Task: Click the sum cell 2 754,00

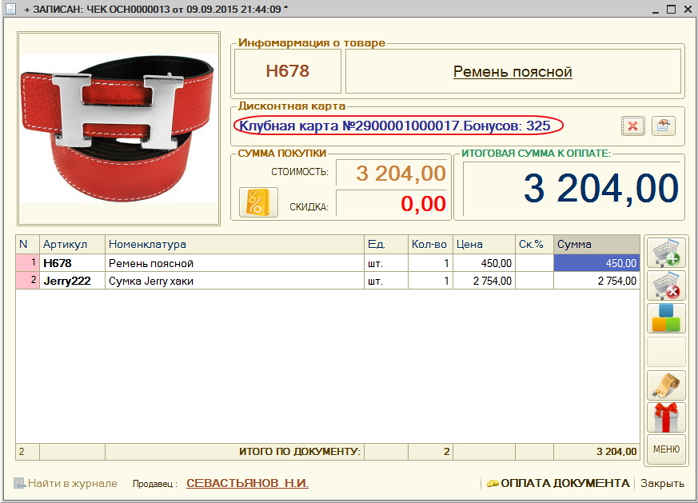Action: click(x=597, y=281)
